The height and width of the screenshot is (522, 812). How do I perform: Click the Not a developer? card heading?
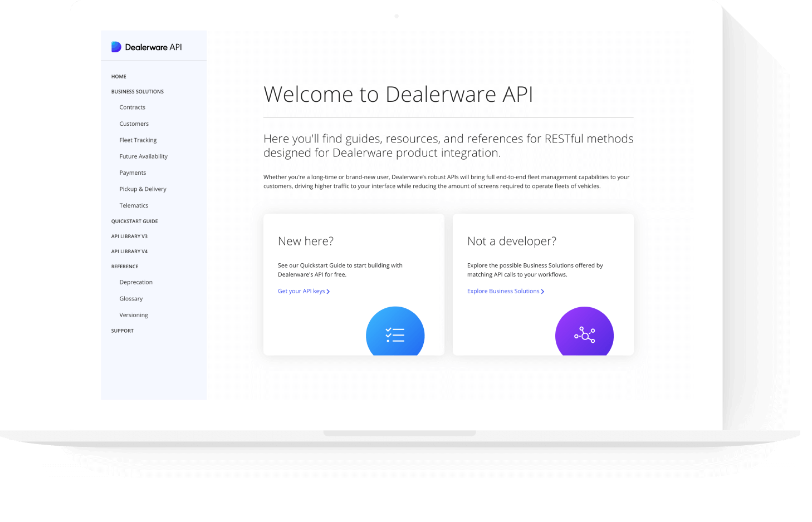click(512, 241)
